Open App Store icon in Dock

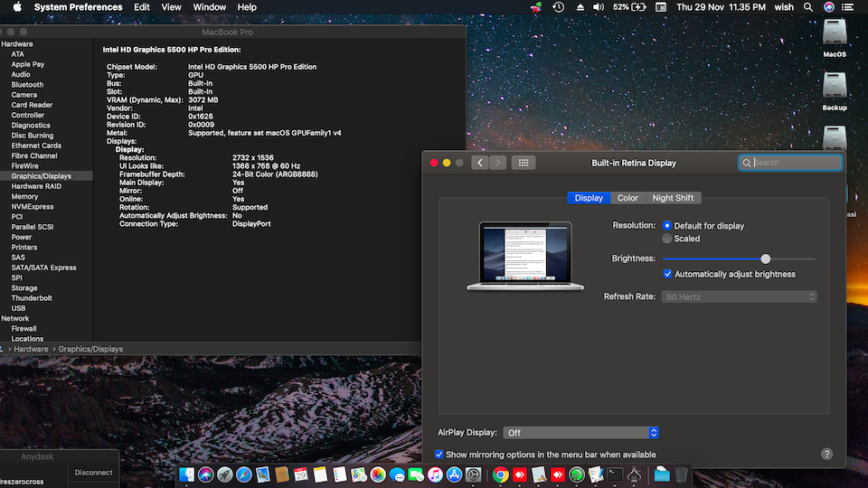[454, 474]
